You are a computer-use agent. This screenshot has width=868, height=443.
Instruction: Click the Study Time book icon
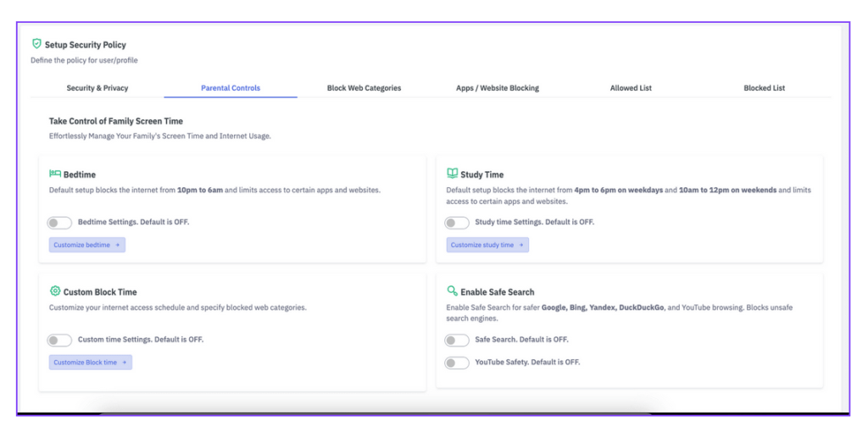point(453,174)
